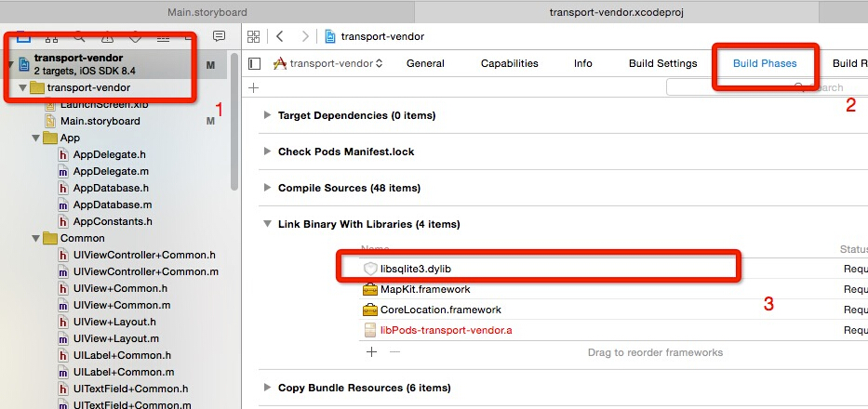Select AppDelegate.m in the file navigator

(111, 172)
